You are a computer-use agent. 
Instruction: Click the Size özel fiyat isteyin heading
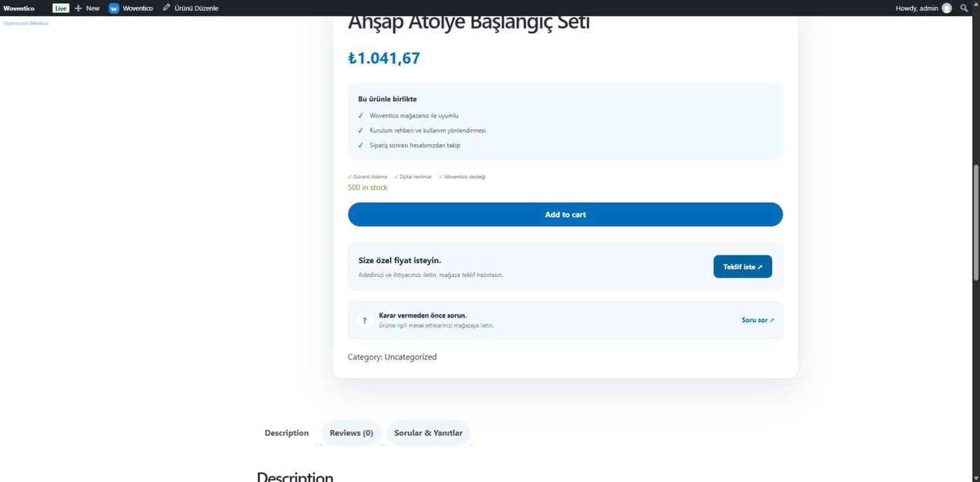pos(400,260)
